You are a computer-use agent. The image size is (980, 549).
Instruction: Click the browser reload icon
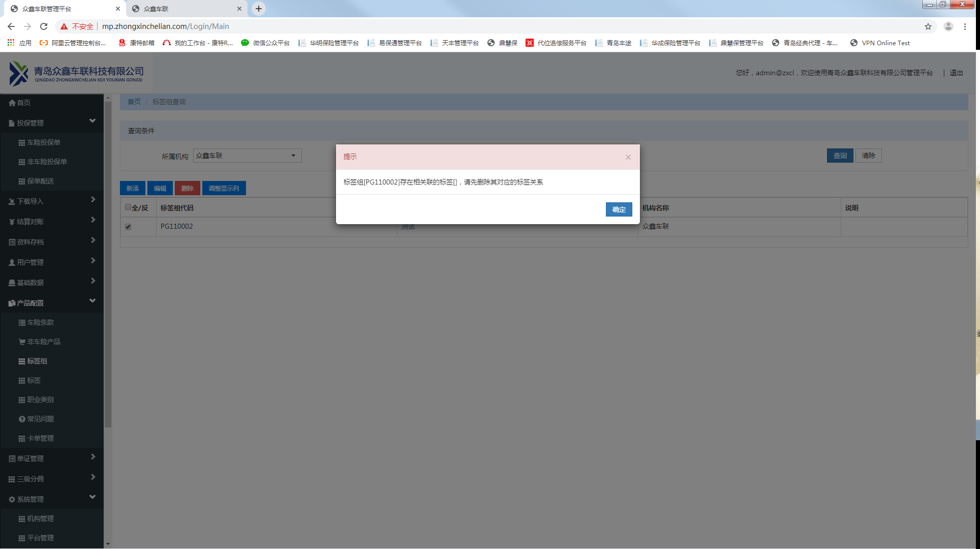click(44, 26)
